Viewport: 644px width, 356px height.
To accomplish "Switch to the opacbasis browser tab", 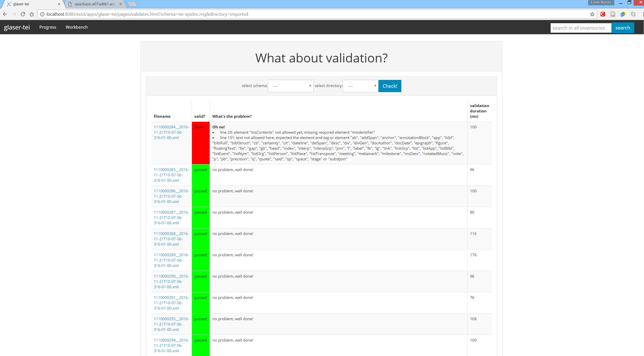I will [94, 4].
